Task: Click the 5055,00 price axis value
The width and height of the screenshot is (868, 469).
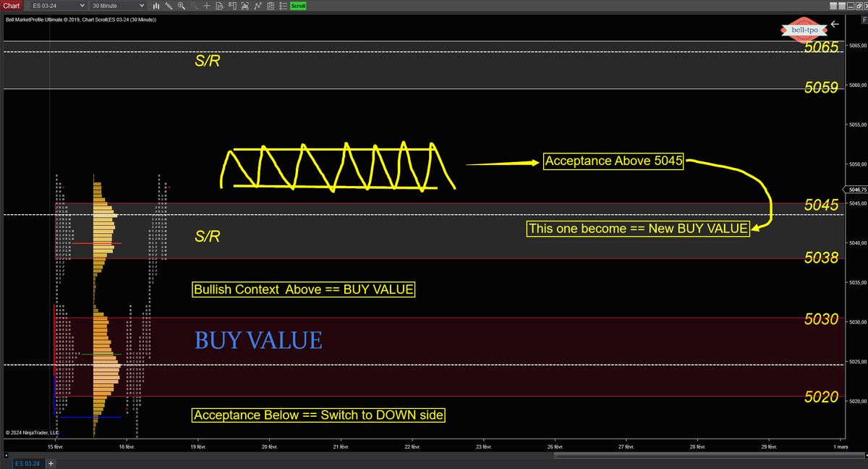Action: click(x=857, y=124)
